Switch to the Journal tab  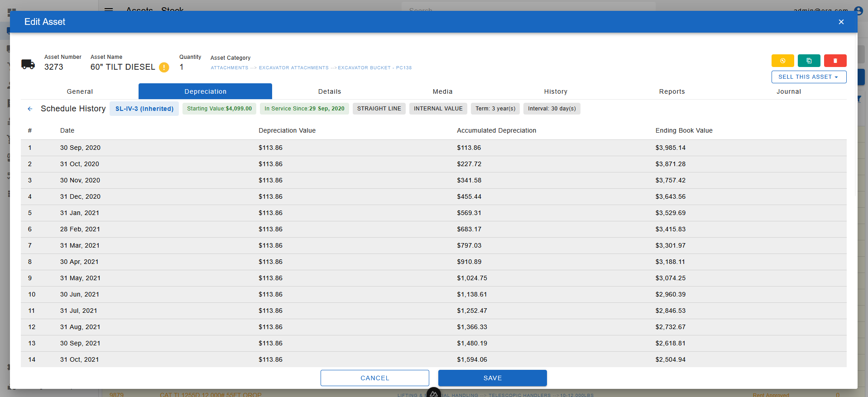pyautogui.click(x=788, y=91)
